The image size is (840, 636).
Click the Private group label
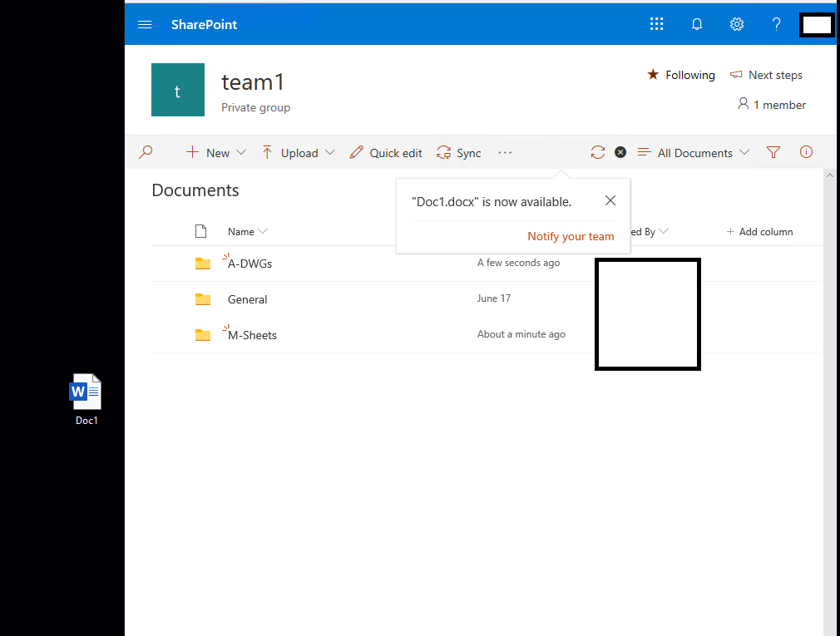click(255, 107)
